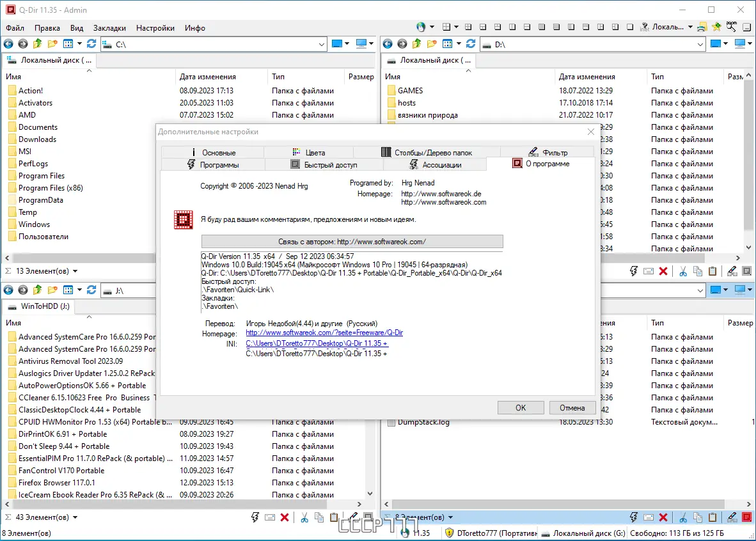Create a new folder in the C:\ pane
Screen dimensions: 756x541
(x=52, y=44)
